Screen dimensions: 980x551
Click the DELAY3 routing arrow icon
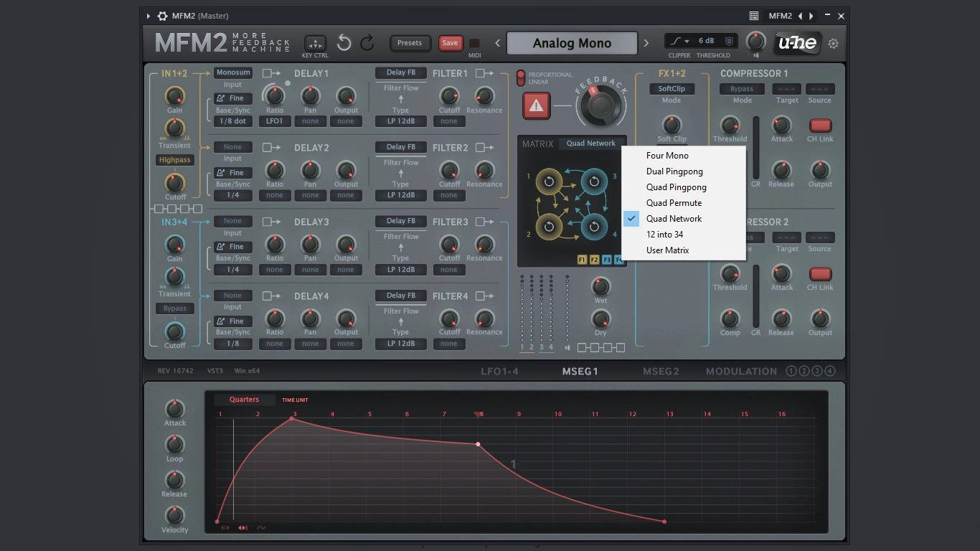pos(271,222)
